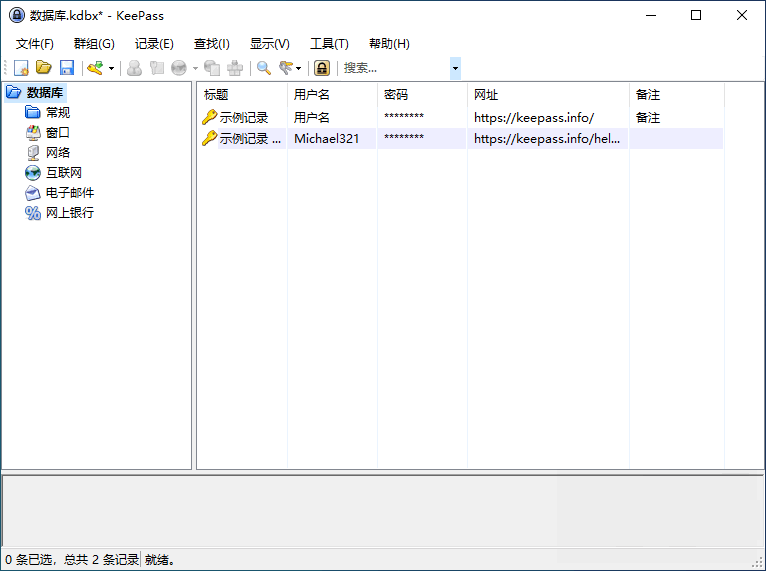This screenshot has width=766, height=571.
Task: Maximize the KeePass window
Action: [696, 15]
